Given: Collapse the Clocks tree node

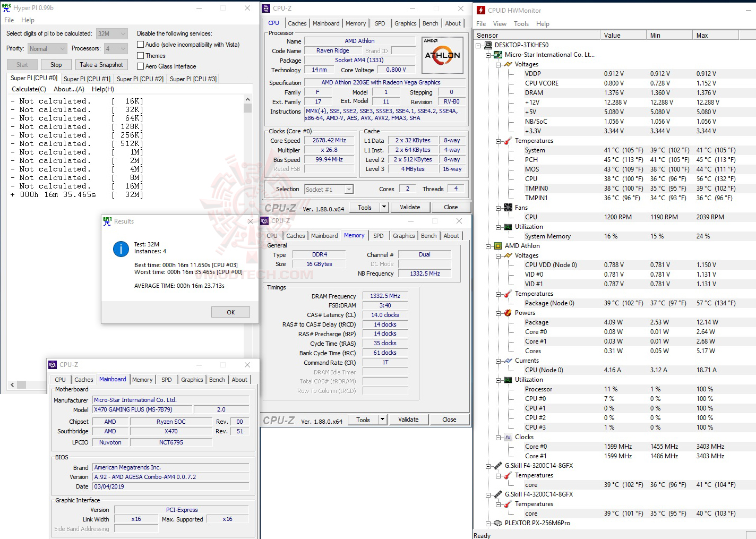Looking at the screenshot, I should [x=499, y=437].
